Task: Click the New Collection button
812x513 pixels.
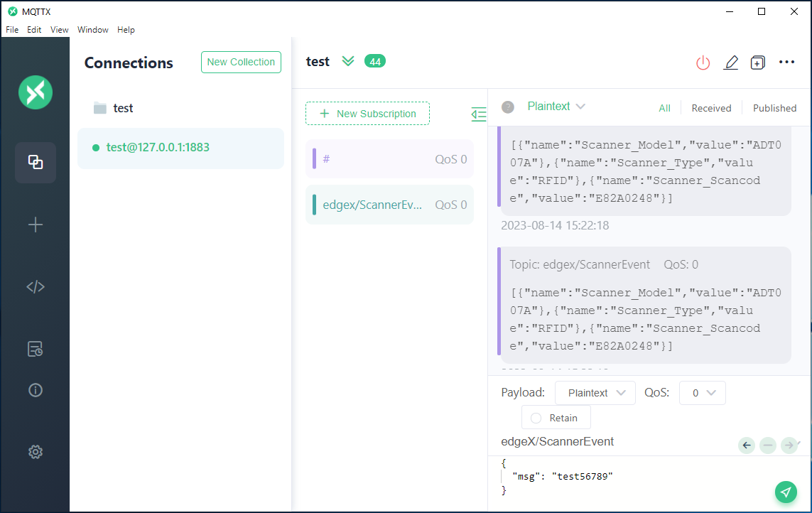Action: tap(241, 62)
